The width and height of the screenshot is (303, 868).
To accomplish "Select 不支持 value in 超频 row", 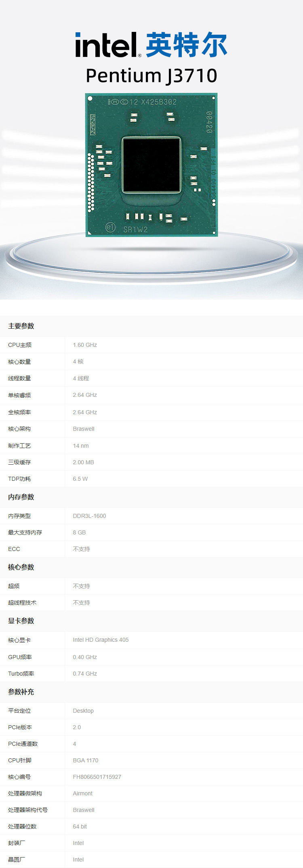I will 81,586.
